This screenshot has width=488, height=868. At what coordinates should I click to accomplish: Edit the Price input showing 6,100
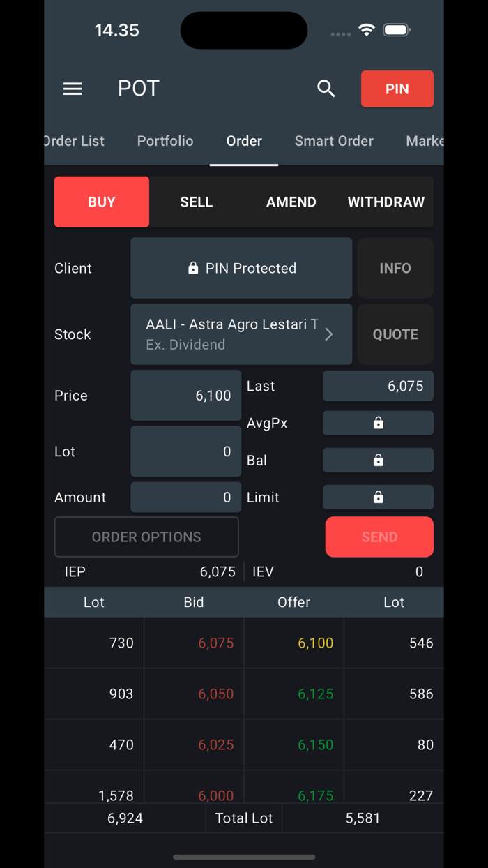pyautogui.click(x=185, y=395)
